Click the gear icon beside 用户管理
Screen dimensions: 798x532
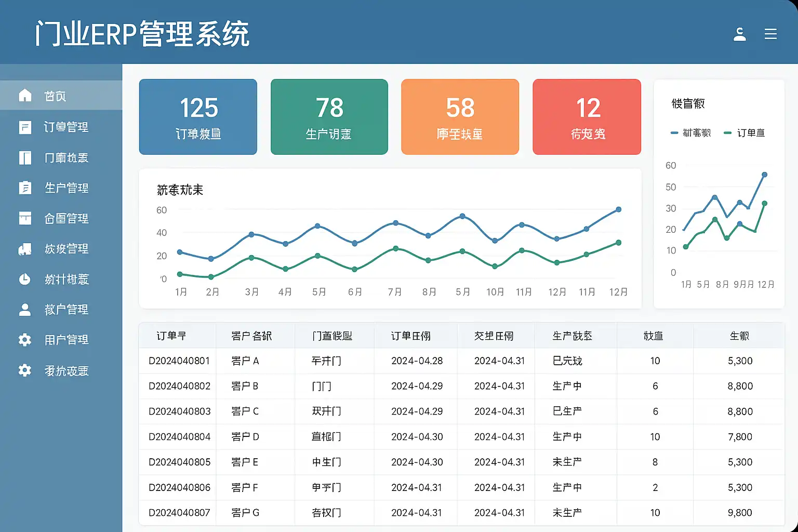click(25, 340)
